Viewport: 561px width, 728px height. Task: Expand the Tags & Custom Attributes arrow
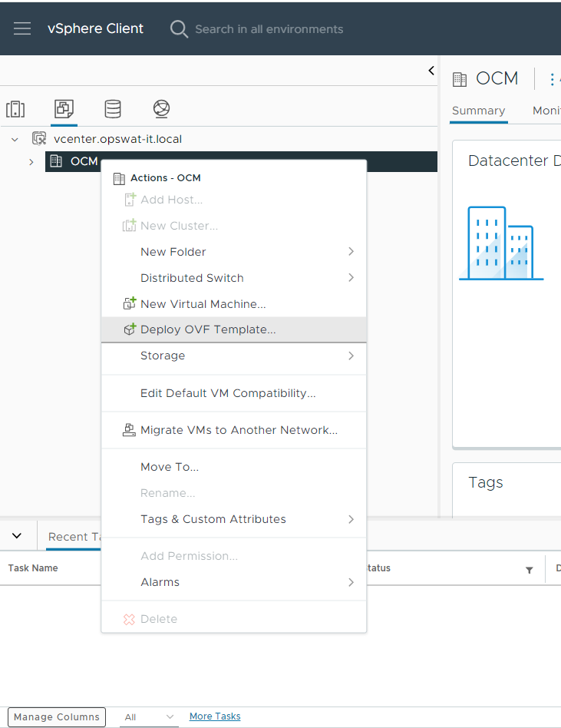click(x=351, y=519)
